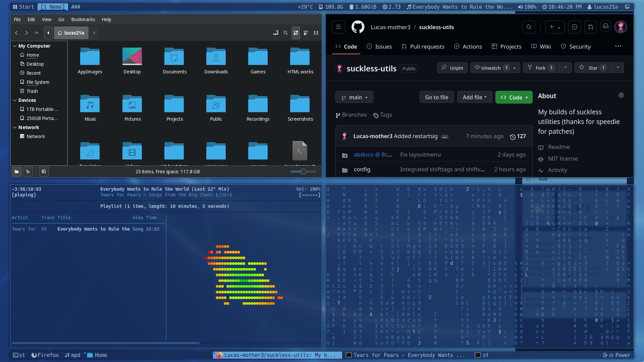Screen dimensions: 644x362
Task: Select the Documents folder icon
Action: pos(174,56)
